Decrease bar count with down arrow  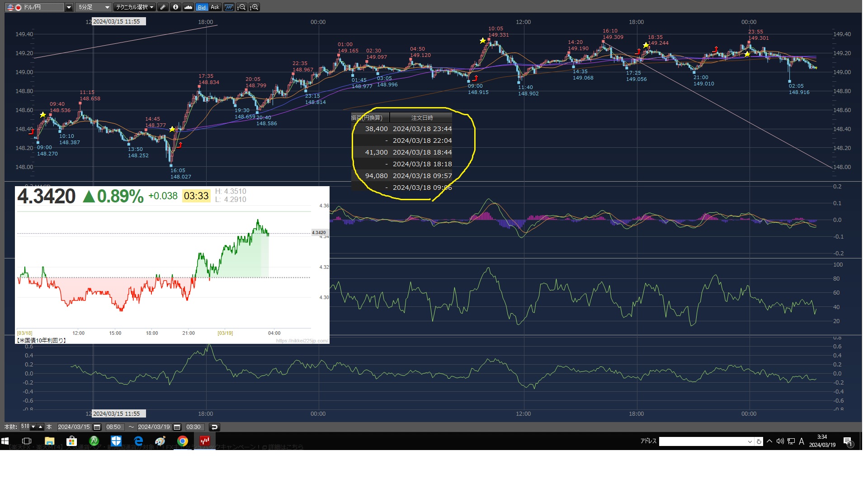33,427
